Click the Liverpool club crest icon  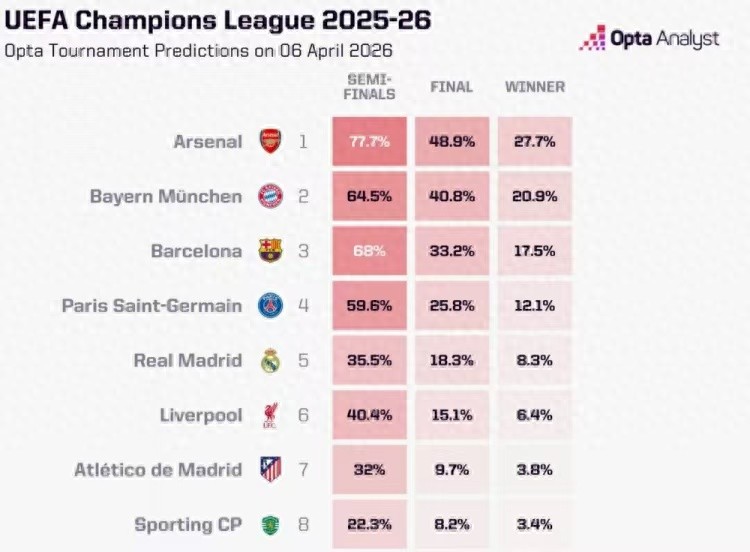[271, 415]
